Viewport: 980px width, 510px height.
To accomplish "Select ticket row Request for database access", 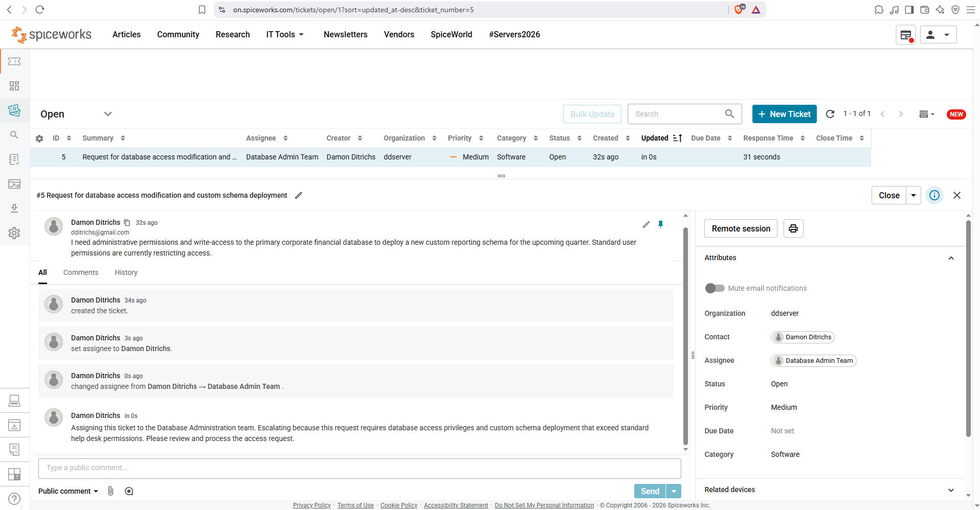I will 450,157.
